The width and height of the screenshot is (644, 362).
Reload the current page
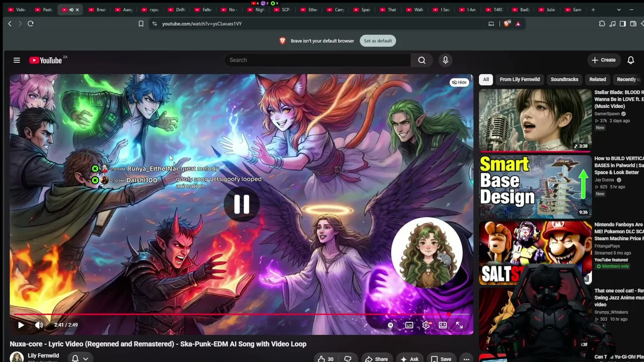coord(31,24)
